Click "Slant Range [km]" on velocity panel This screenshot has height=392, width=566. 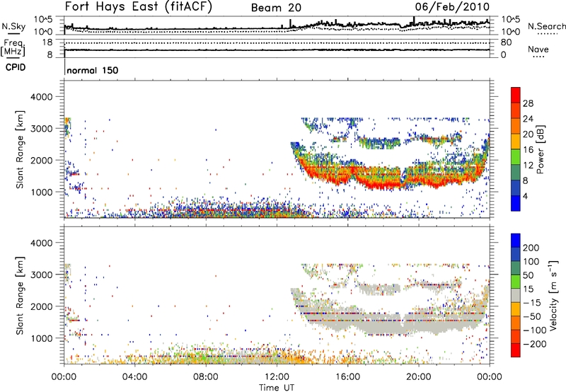(20, 295)
